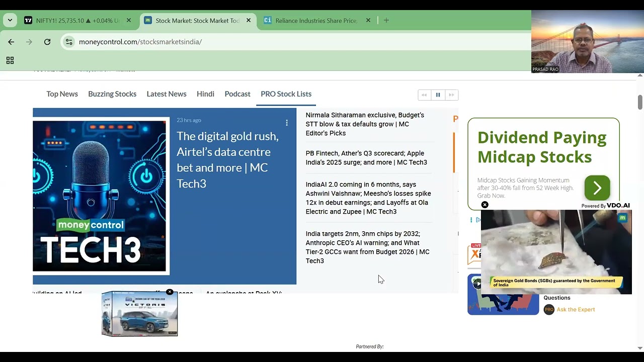Show previous slide in news carousel

tap(425, 95)
